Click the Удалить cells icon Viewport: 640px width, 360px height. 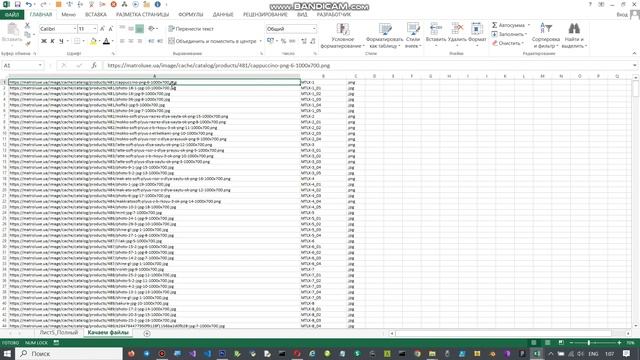pos(457,29)
